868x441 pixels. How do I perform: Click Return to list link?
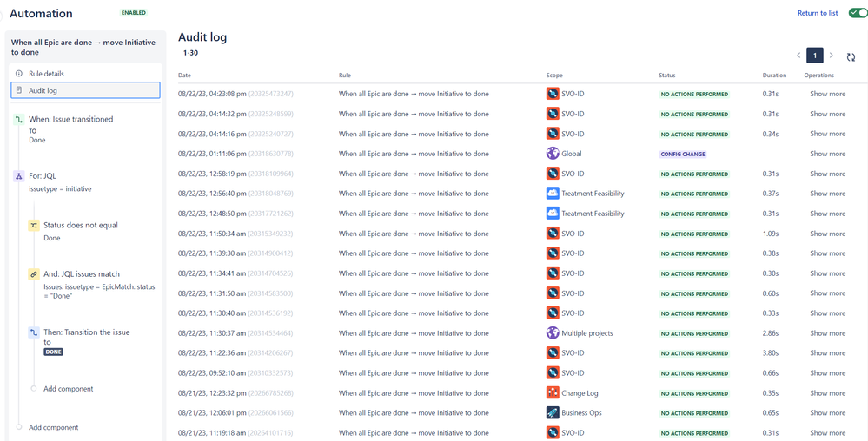click(x=818, y=13)
